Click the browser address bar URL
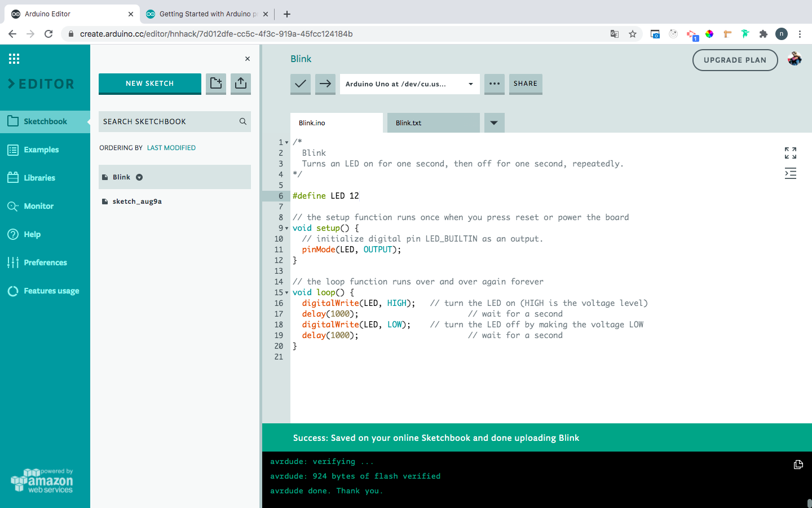Viewport: 812px width, 508px height. pos(217,34)
